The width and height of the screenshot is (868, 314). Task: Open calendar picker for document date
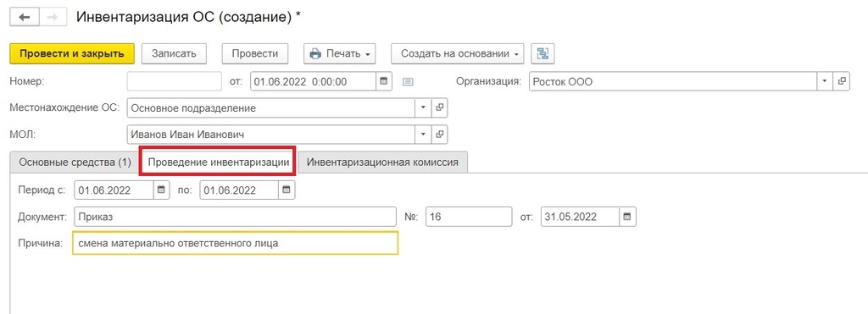pos(383,82)
